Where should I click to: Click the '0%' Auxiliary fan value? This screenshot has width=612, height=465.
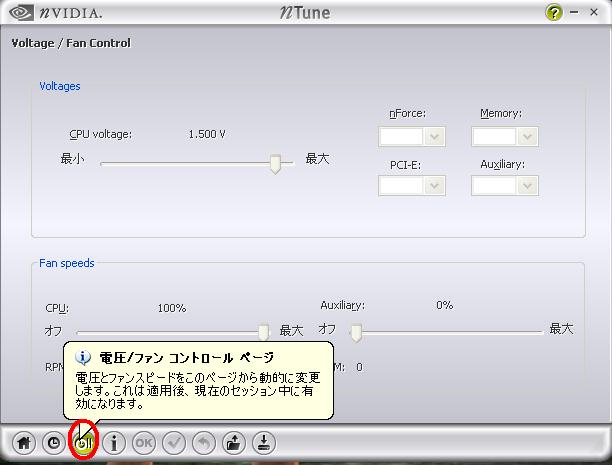[x=445, y=305]
